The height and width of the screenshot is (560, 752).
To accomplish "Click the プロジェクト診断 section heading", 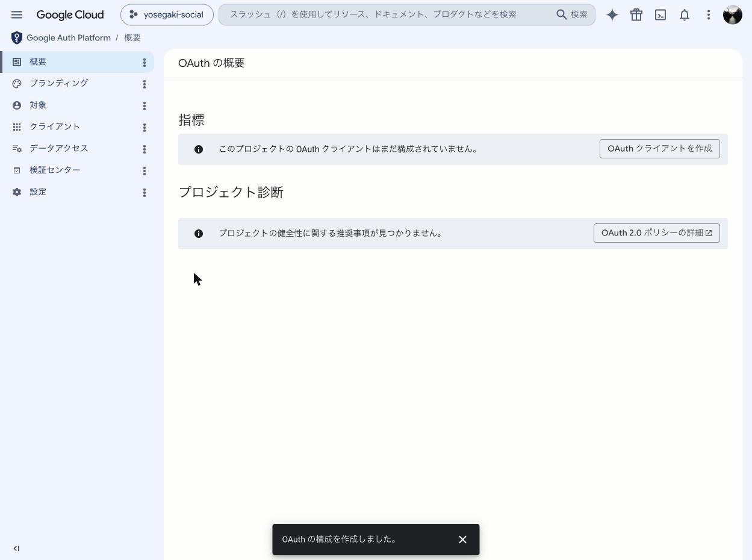I will 231,192.
